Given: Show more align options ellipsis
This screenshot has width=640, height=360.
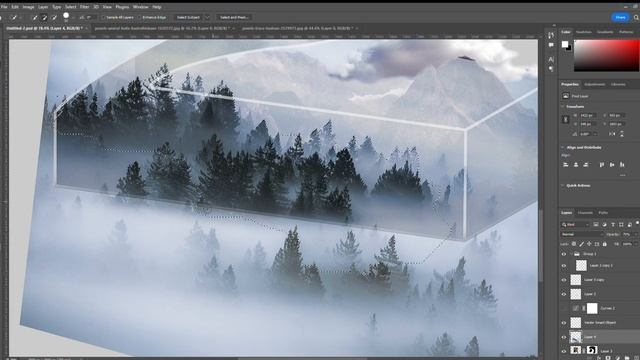Looking at the screenshot, I should [622, 175].
